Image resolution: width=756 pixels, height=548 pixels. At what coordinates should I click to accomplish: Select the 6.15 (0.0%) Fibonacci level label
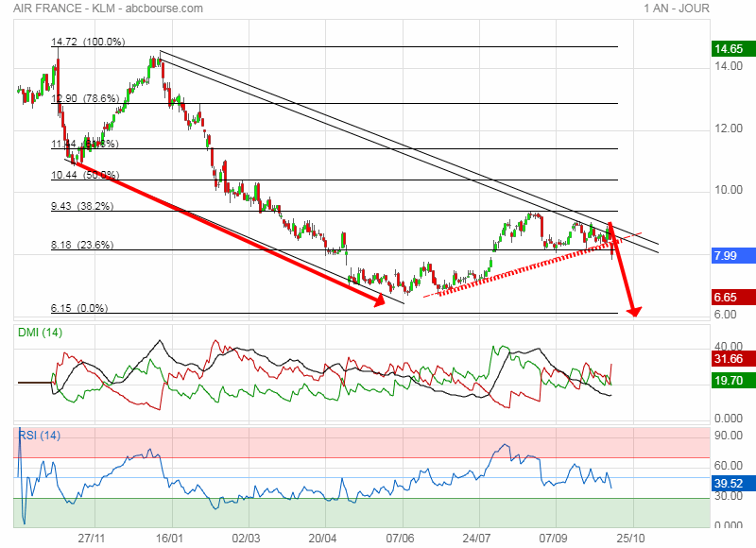click(x=78, y=308)
